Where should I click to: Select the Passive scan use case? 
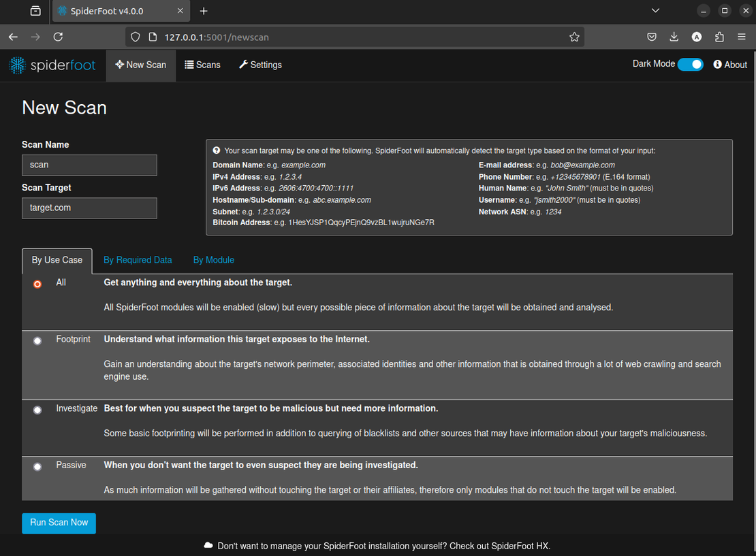point(37,466)
